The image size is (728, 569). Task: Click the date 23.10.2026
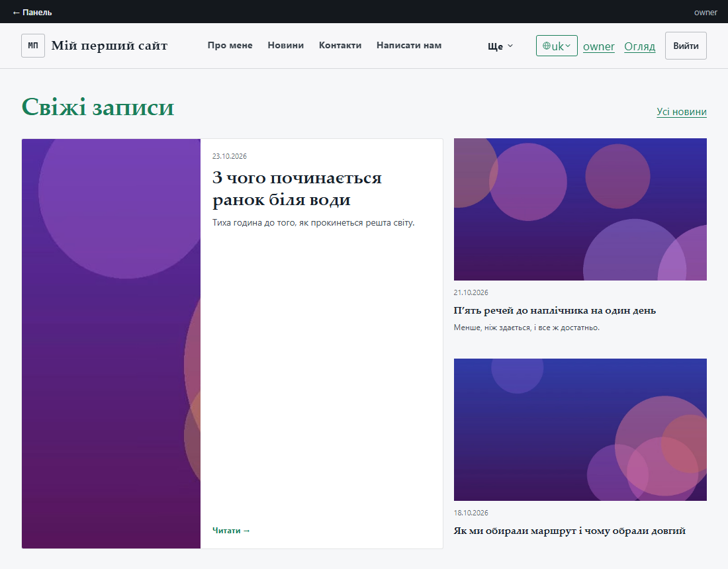point(230,156)
